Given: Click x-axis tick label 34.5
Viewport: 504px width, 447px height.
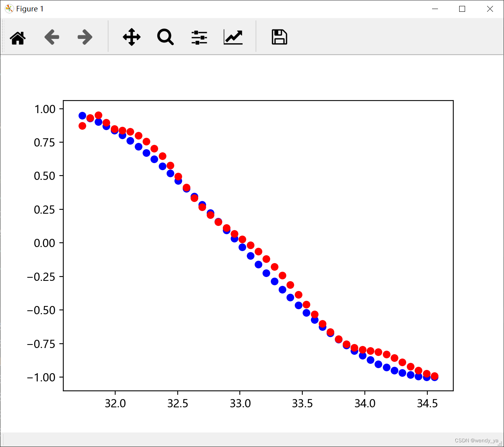Looking at the screenshot, I should click(427, 403).
